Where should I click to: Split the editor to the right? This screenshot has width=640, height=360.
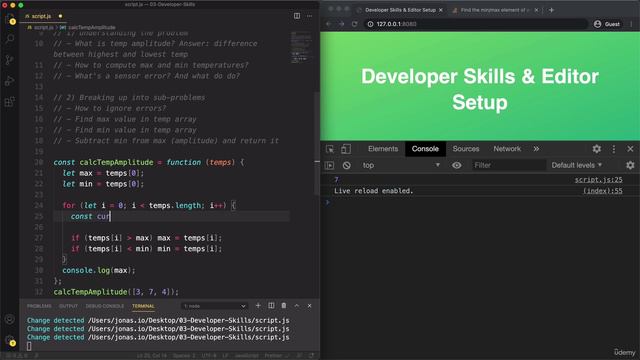[297, 16]
